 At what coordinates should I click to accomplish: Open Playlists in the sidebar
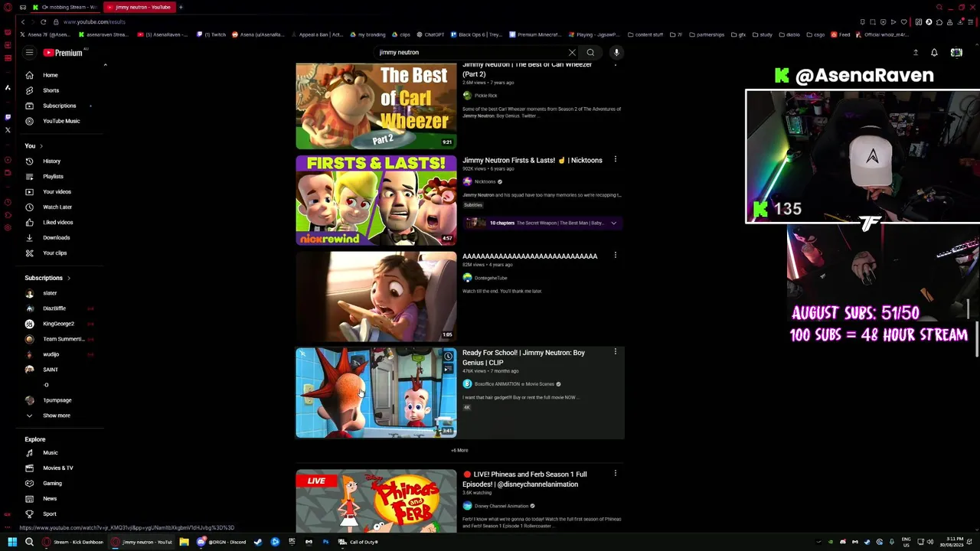tap(52, 177)
